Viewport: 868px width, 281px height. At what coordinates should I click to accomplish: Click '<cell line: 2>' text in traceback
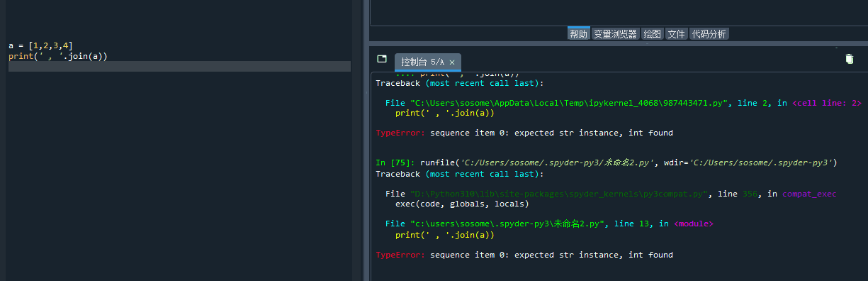pos(827,103)
